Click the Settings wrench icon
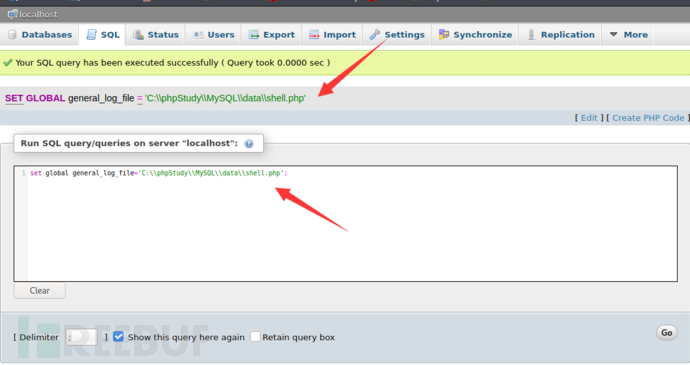The height and width of the screenshot is (365, 690). [x=374, y=35]
